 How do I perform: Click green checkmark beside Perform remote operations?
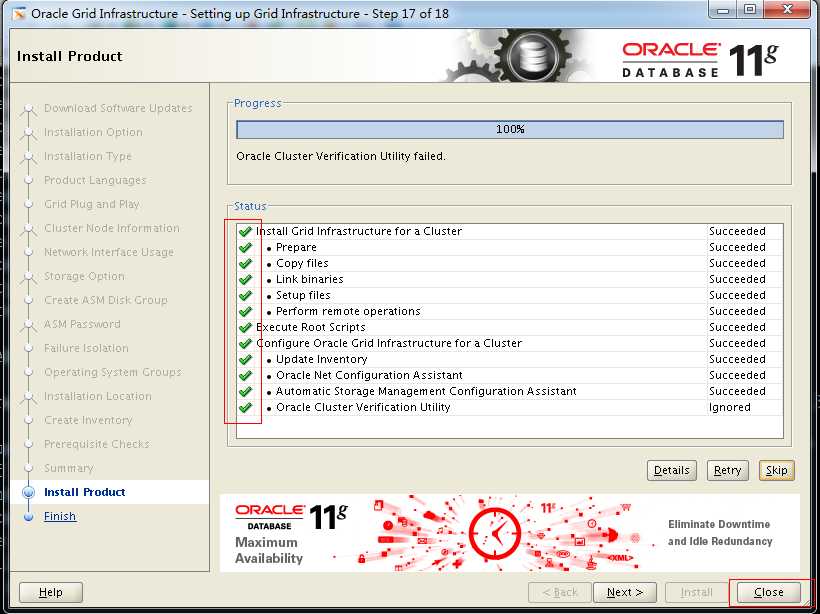pyautogui.click(x=245, y=311)
